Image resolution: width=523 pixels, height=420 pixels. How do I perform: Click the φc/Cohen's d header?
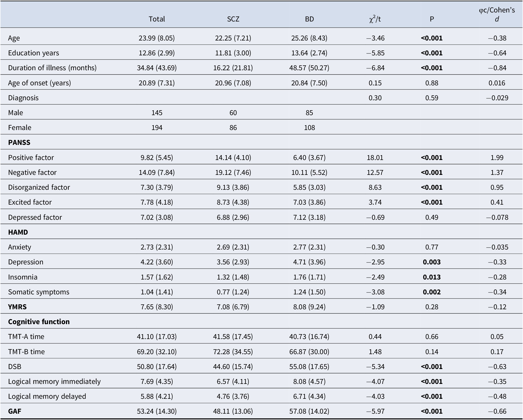pyautogui.click(x=497, y=14)
